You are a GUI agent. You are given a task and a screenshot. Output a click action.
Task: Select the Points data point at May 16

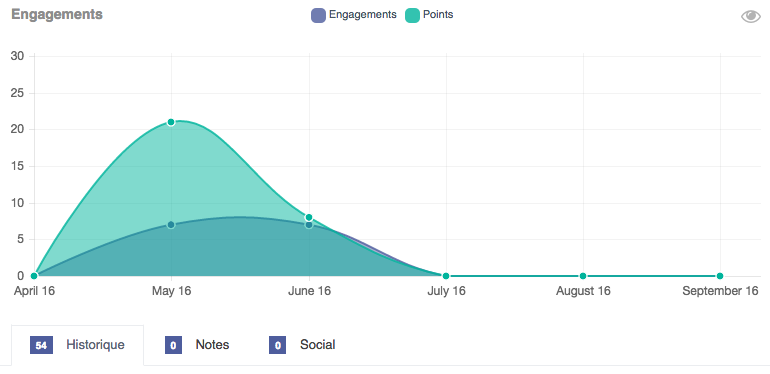[171, 122]
